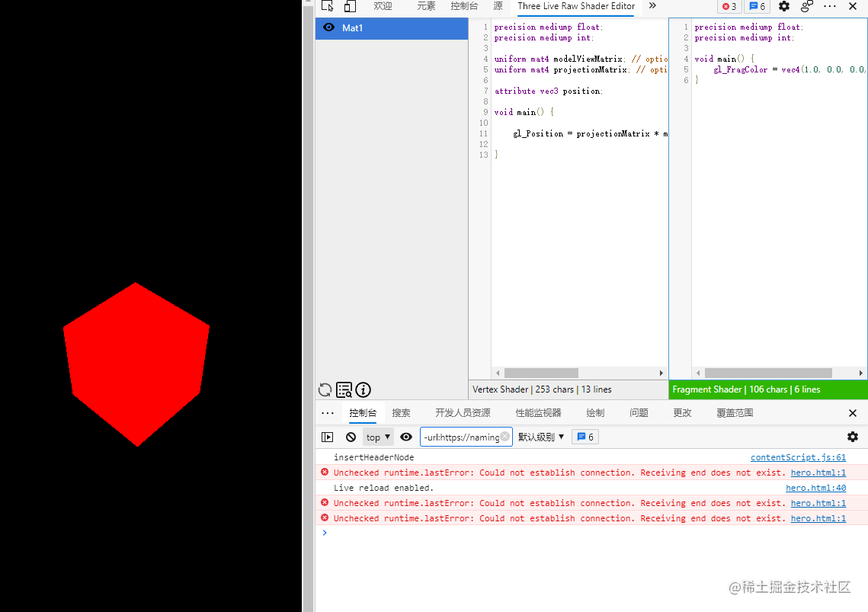The height and width of the screenshot is (612, 868).
Task: Click the Vertex Shader status bar
Action: tap(569, 389)
